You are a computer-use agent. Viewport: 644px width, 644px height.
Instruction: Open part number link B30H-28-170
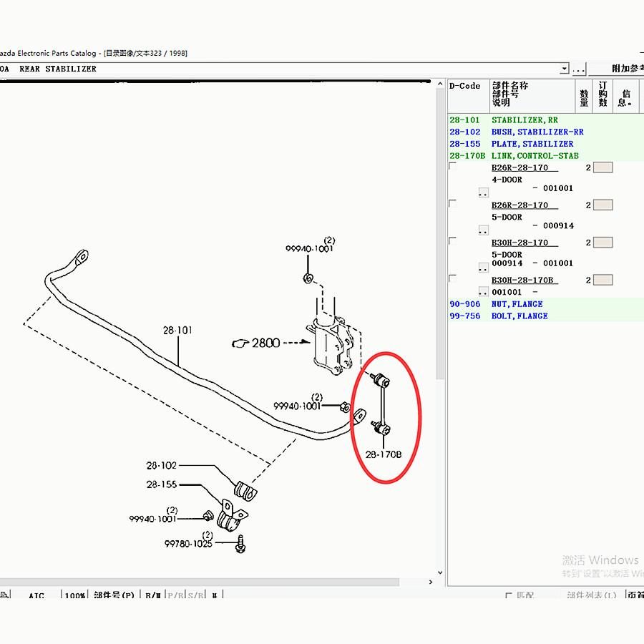(519, 243)
